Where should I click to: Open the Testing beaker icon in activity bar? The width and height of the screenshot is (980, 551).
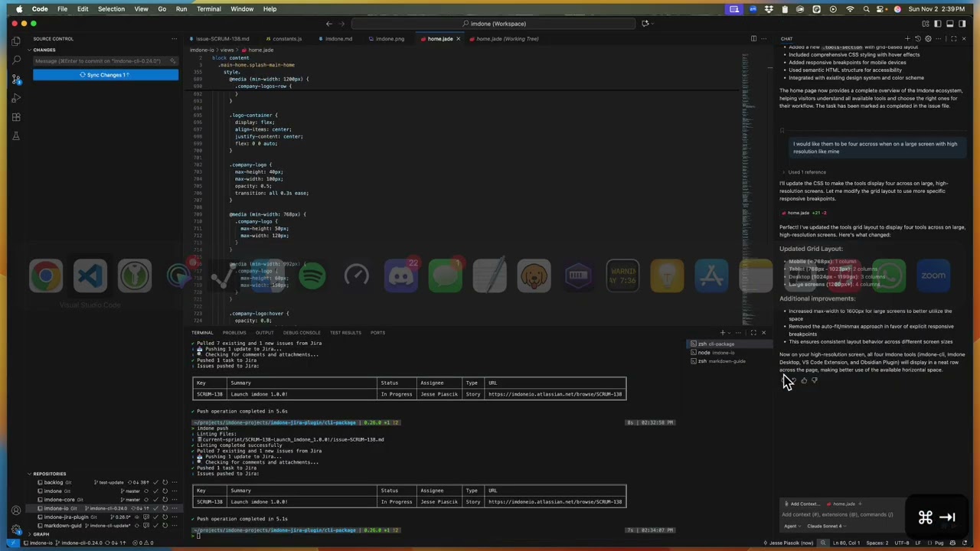tap(16, 135)
